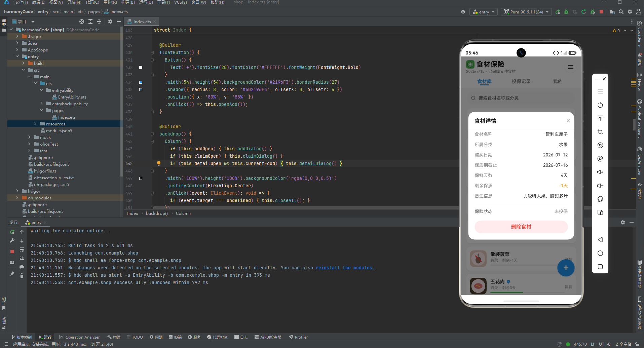
Task: Tap emulator back triangle button
Action: (600, 240)
